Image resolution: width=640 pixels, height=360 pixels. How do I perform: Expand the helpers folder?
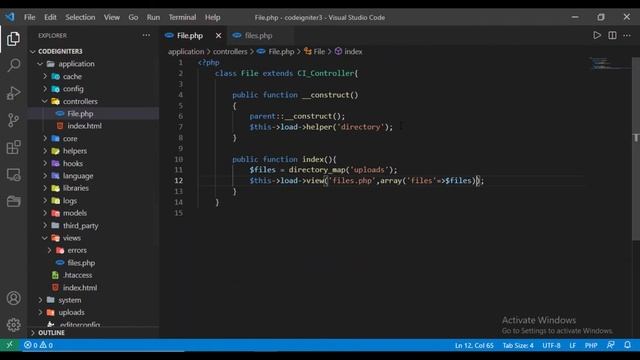(x=93, y=151)
